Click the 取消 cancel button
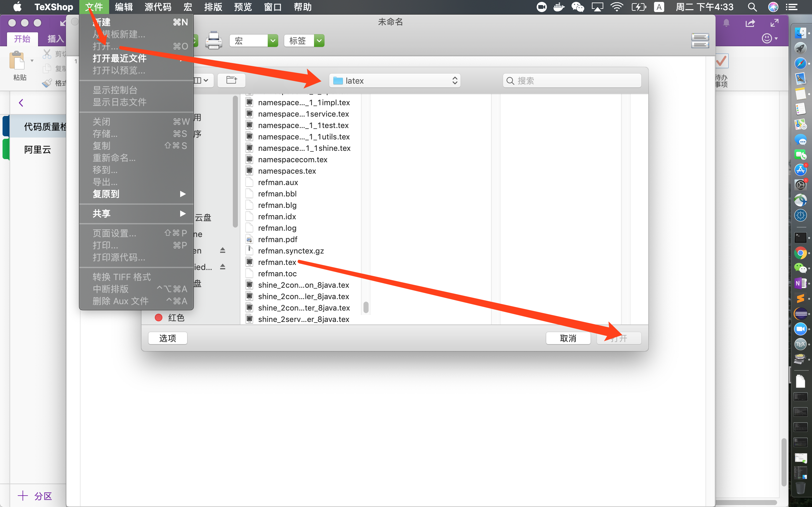The width and height of the screenshot is (812, 507). (x=568, y=338)
